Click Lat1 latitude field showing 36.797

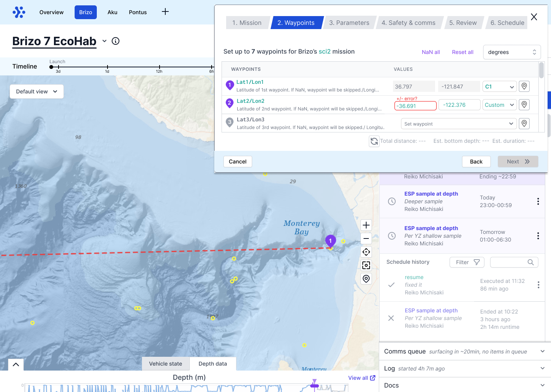414,87
